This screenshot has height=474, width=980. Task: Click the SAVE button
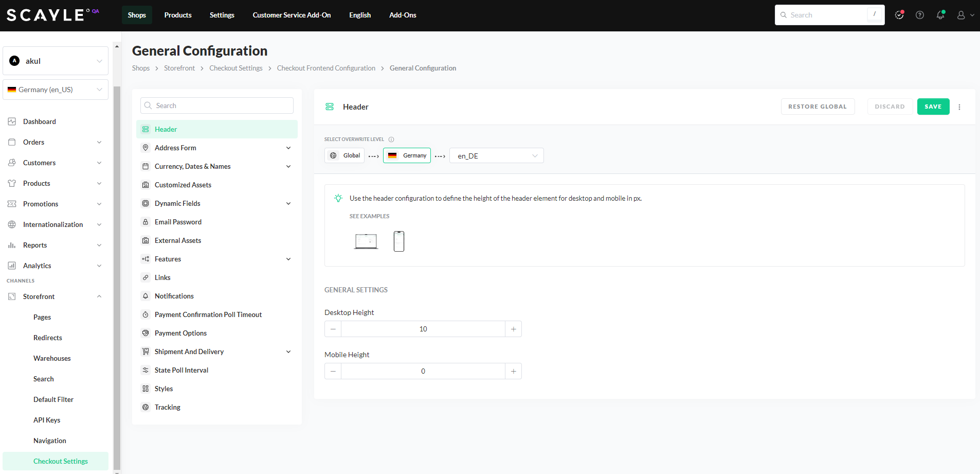coord(933,107)
